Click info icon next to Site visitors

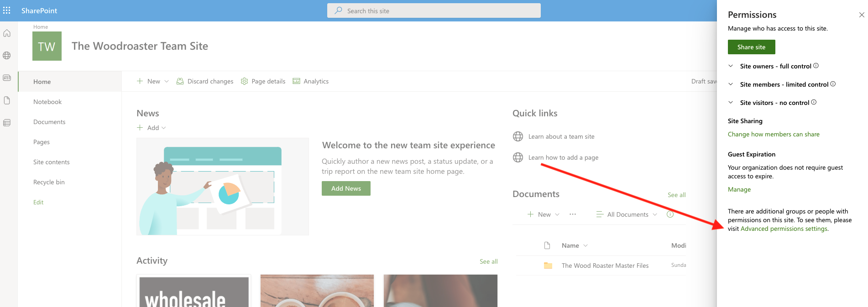tap(814, 102)
